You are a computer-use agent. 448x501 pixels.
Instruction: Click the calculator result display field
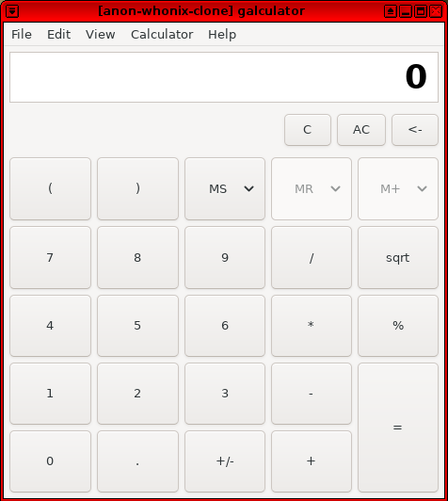(224, 77)
